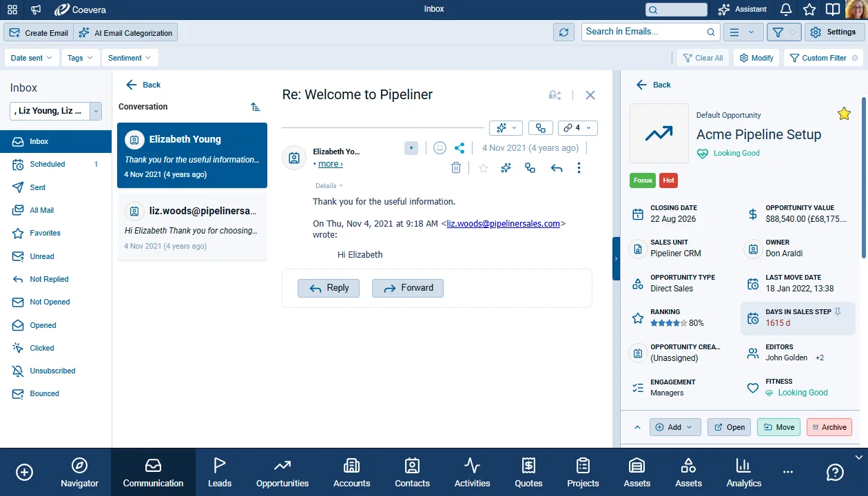
Task: Open the AI sparkle dropdown above email
Action: tap(506, 127)
